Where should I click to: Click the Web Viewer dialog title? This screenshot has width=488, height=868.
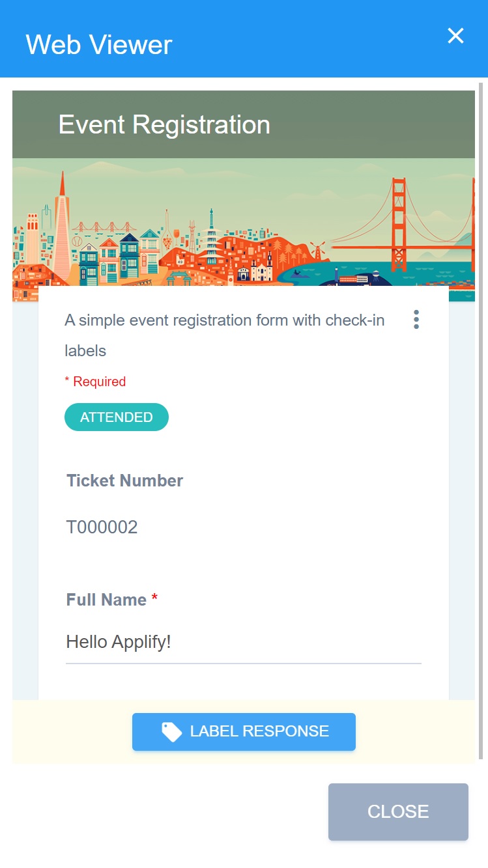99,44
